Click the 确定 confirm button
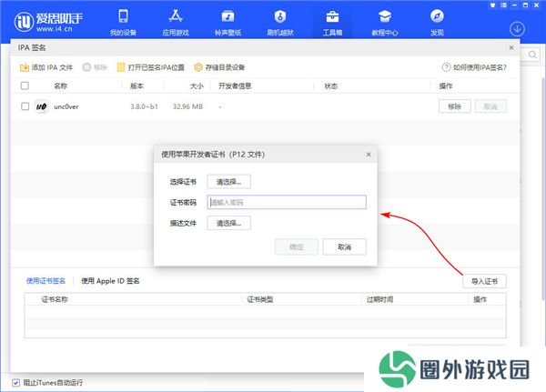This screenshot has width=546, height=392. tap(297, 246)
